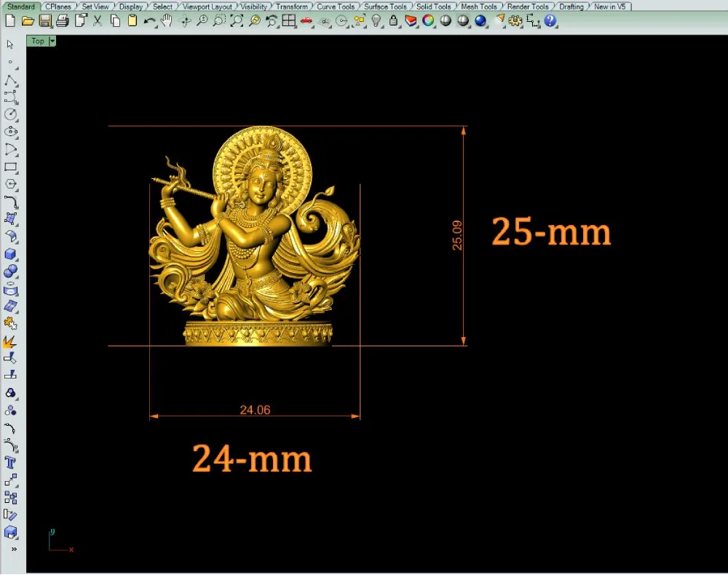
Task: Select the Boolean Union spheres tool
Action: pyautogui.click(x=10, y=271)
